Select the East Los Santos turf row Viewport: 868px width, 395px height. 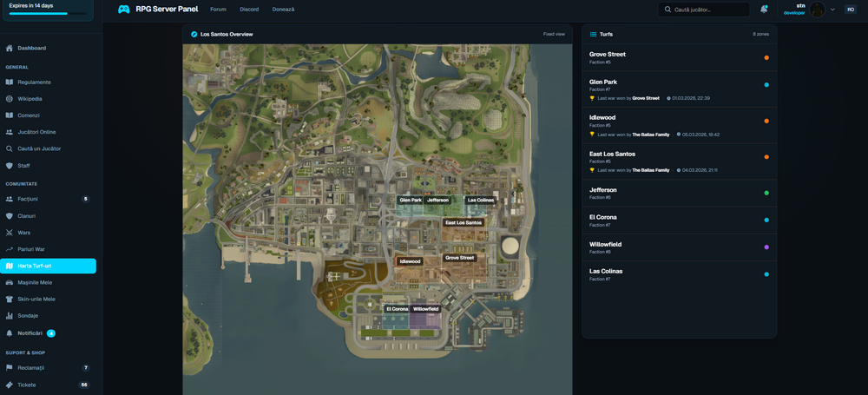point(680,161)
